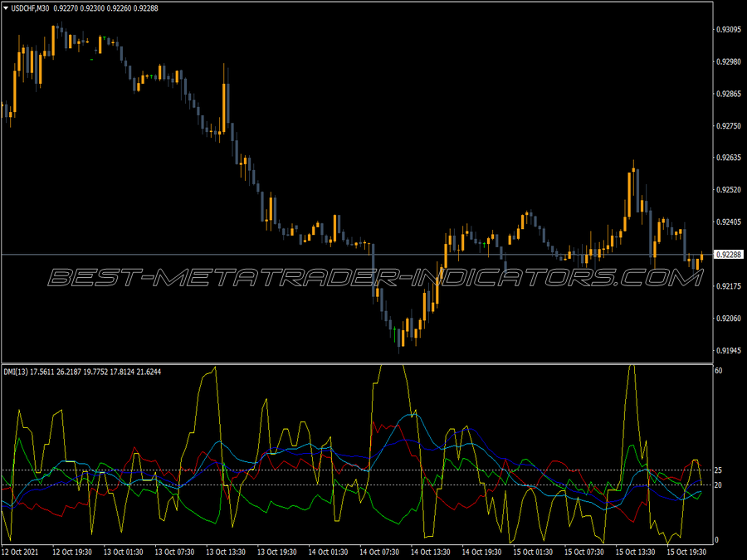Click time axis label 14 Oct 13:30

430,552
